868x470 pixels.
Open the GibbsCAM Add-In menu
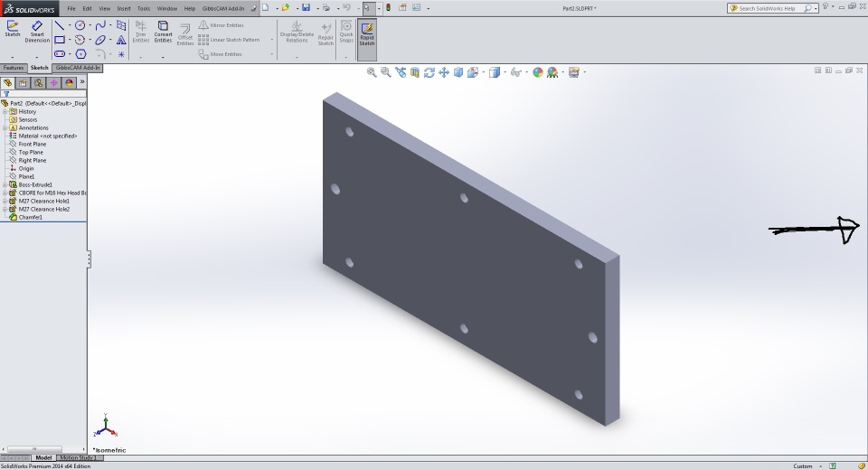point(223,8)
